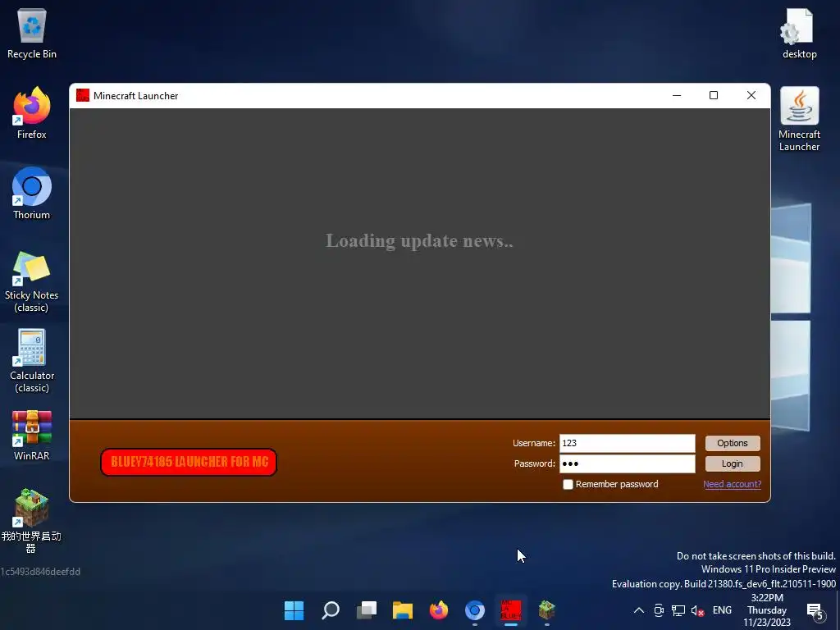Open the taskbar clock and date
The height and width of the screenshot is (630, 840).
[x=767, y=610]
